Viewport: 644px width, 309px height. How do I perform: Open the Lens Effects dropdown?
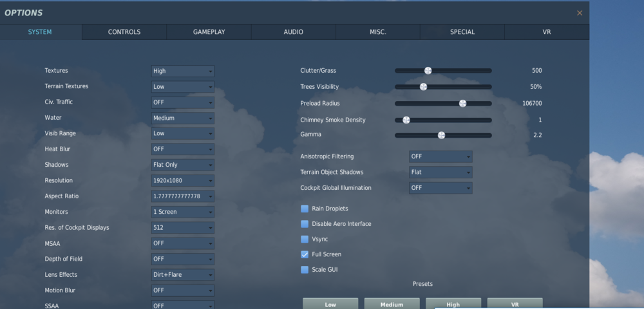[x=182, y=274]
